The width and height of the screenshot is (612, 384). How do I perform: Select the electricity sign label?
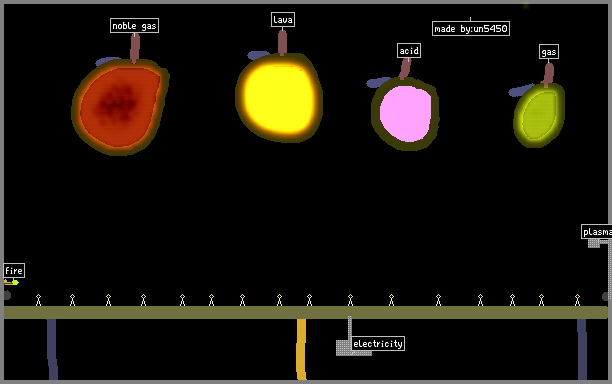[x=378, y=343]
